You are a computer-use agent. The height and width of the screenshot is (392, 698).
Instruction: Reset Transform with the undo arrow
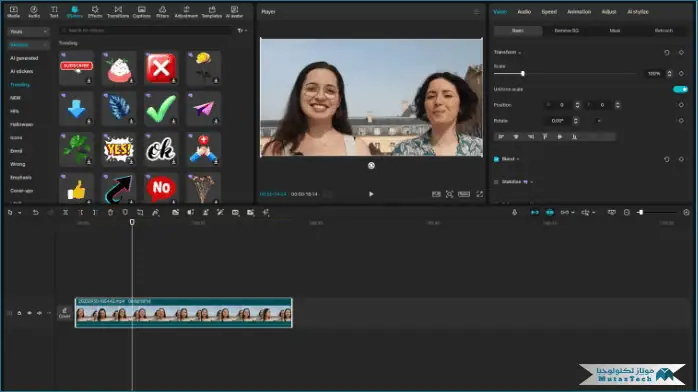pyautogui.click(x=666, y=53)
